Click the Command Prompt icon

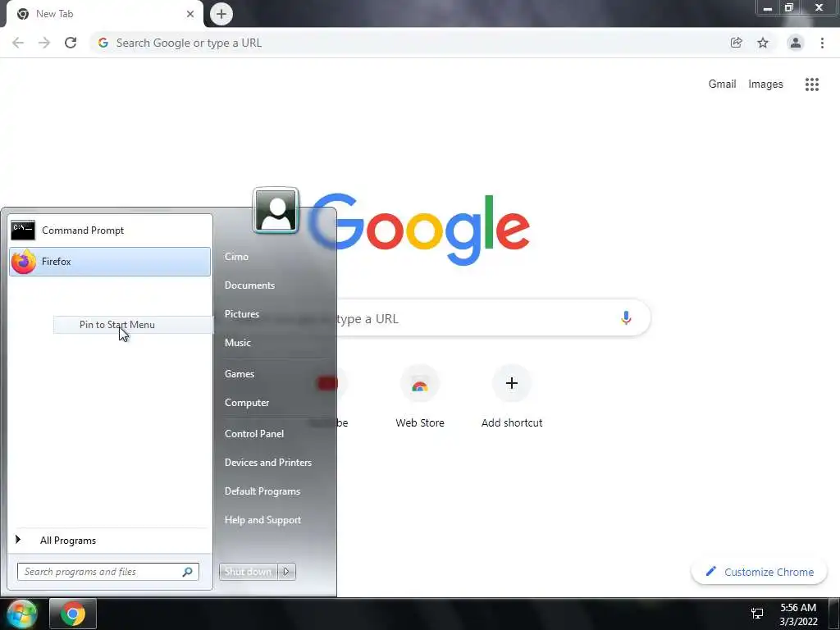[23, 231]
